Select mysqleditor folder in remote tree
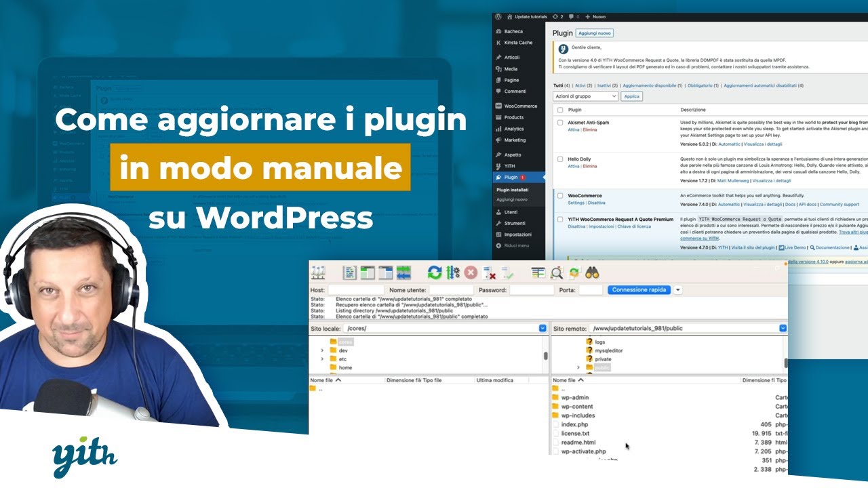The width and height of the screenshot is (868, 488). (604, 350)
